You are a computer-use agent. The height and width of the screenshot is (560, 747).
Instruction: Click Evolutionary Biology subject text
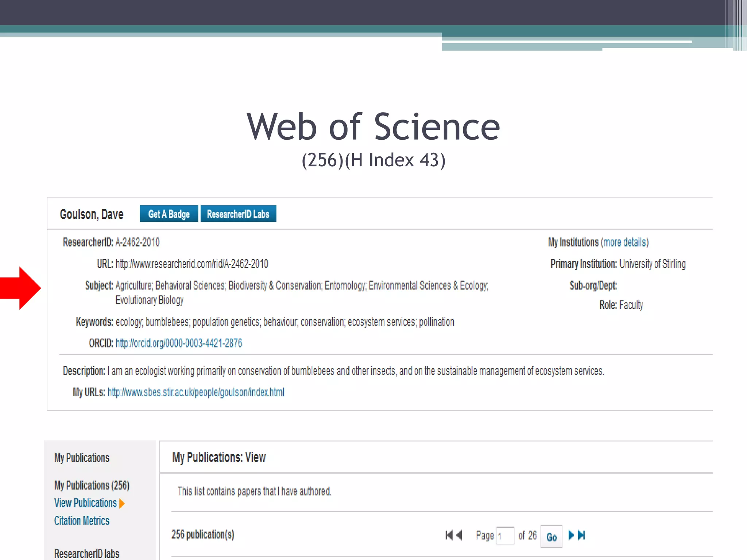coord(150,300)
